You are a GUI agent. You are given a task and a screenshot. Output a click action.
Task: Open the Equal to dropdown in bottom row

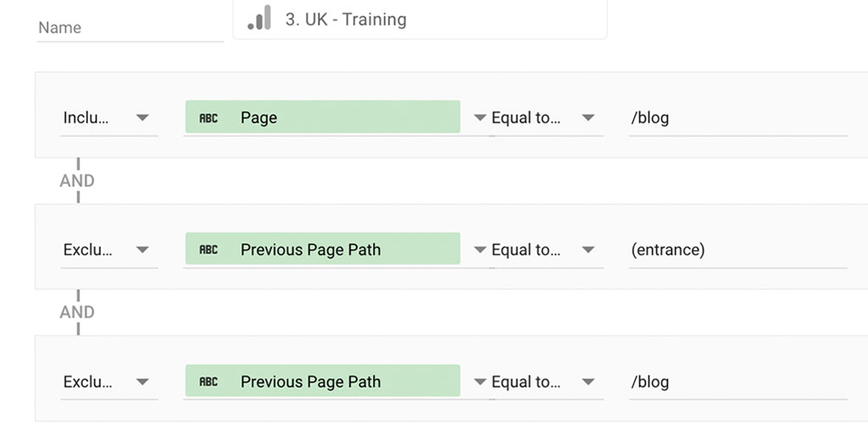click(x=537, y=382)
